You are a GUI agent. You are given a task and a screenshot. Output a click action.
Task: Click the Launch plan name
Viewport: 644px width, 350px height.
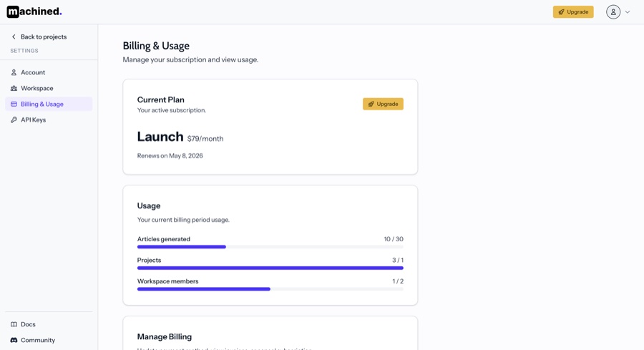(x=160, y=137)
